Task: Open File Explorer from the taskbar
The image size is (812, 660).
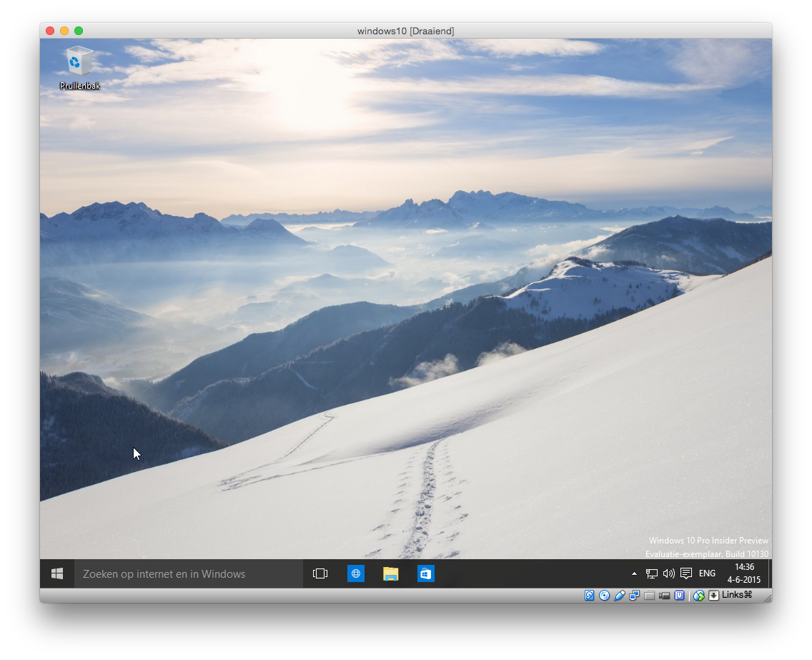Action: click(390, 573)
